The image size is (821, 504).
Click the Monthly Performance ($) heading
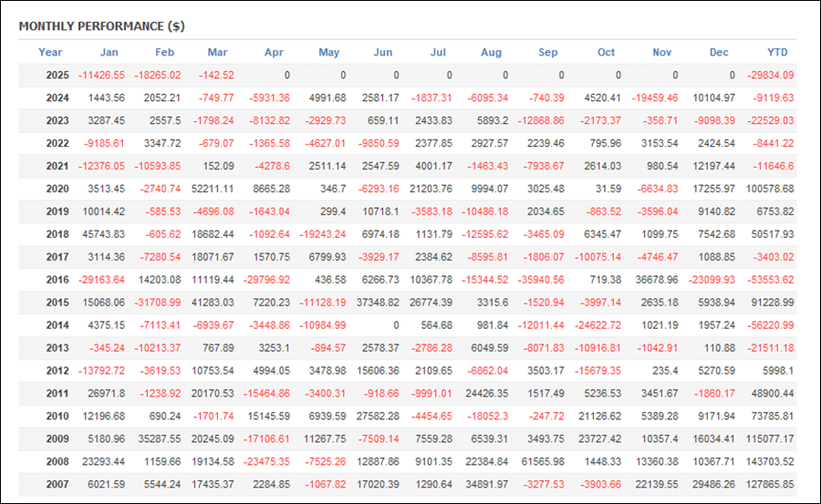101,26
